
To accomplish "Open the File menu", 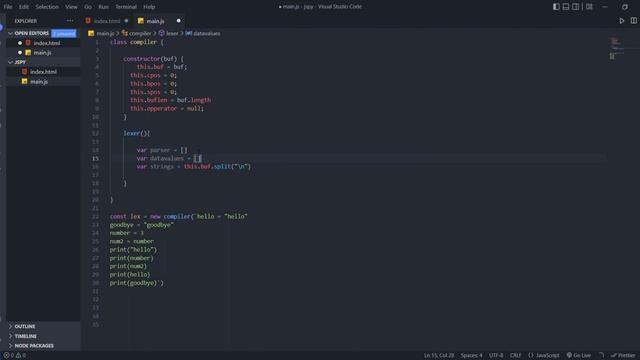I will [8, 7].
